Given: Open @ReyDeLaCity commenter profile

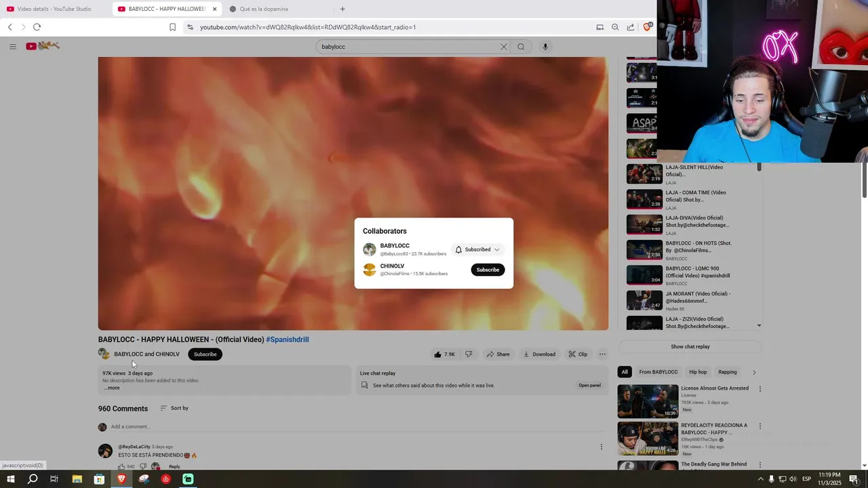Looking at the screenshot, I should [x=134, y=447].
